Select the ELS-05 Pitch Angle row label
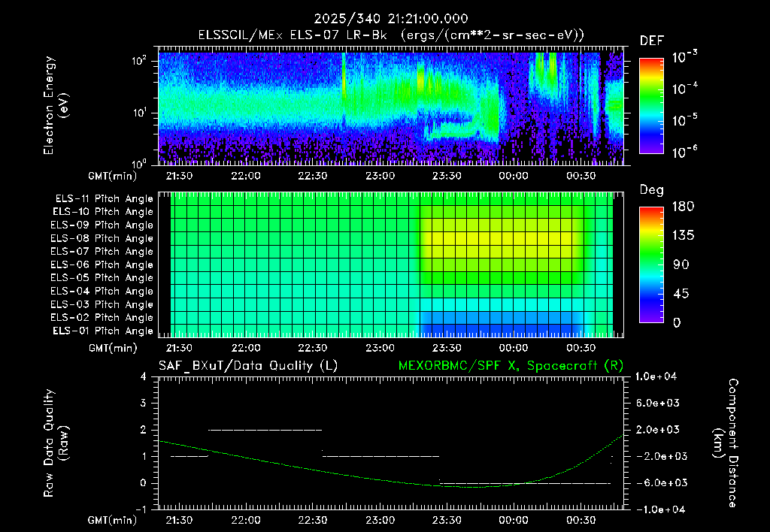This screenshot has width=770, height=532. (102, 278)
